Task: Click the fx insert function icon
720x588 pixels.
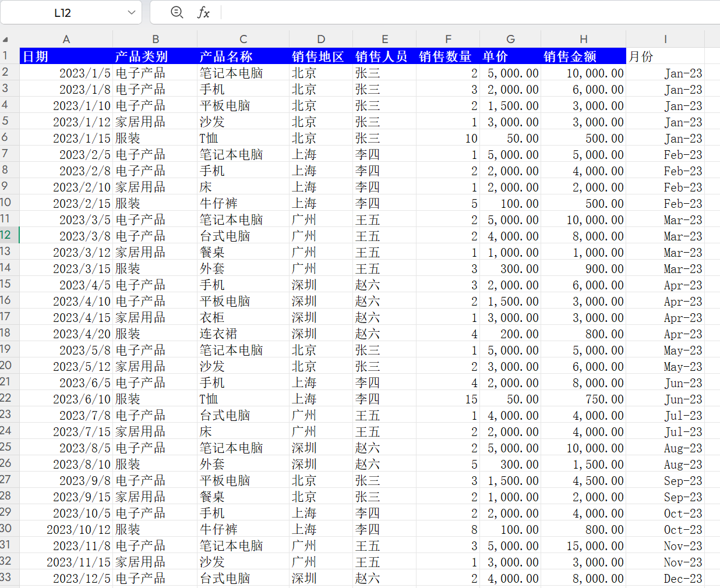Action: pyautogui.click(x=201, y=12)
